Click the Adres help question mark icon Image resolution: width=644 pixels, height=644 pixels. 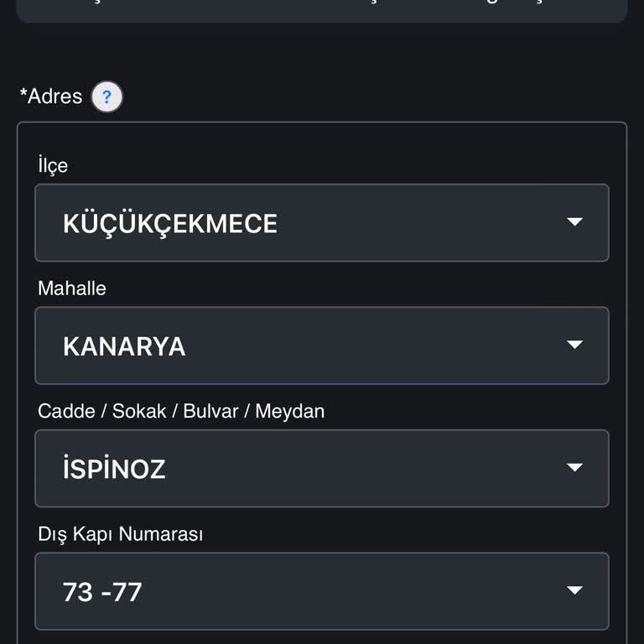point(106,97)
